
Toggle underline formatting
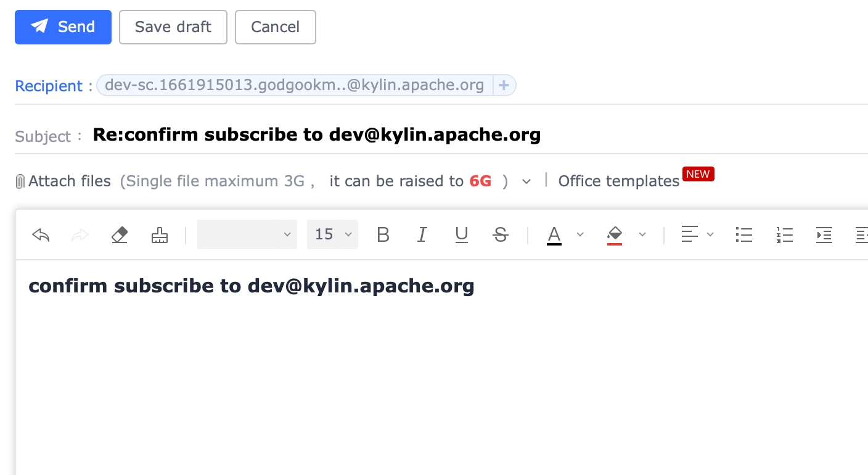[x=461, y=235]
